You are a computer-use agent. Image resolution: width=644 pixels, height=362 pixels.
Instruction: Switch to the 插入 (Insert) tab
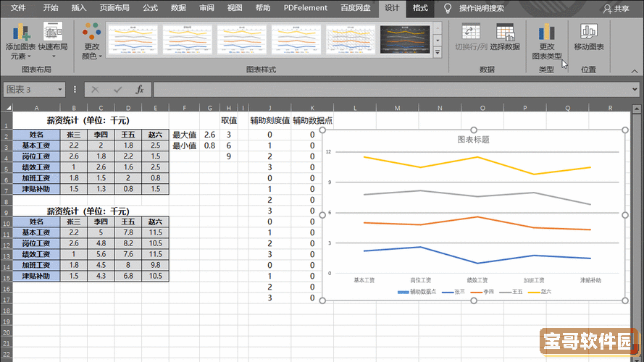[x=78, y=8]
